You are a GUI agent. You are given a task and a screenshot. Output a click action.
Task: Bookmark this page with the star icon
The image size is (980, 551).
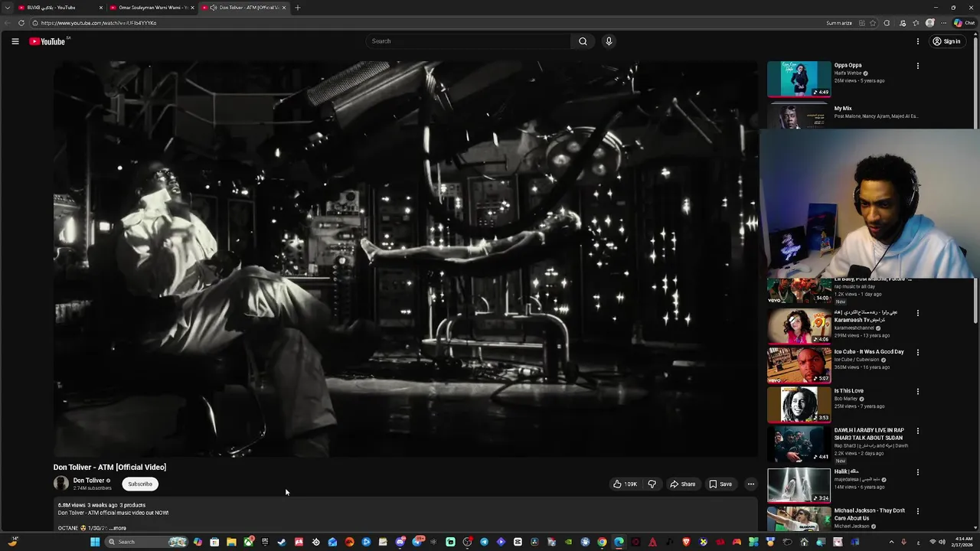point(873,23)
